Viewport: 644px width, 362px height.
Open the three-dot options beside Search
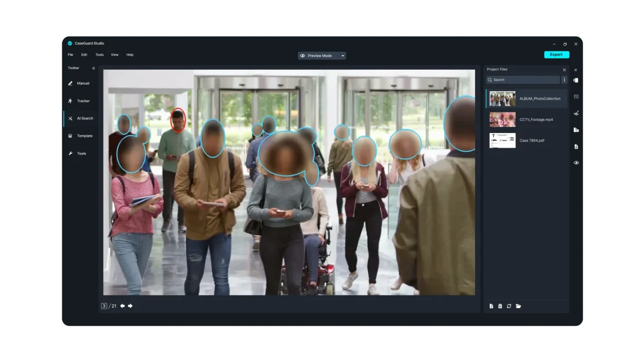564,80
